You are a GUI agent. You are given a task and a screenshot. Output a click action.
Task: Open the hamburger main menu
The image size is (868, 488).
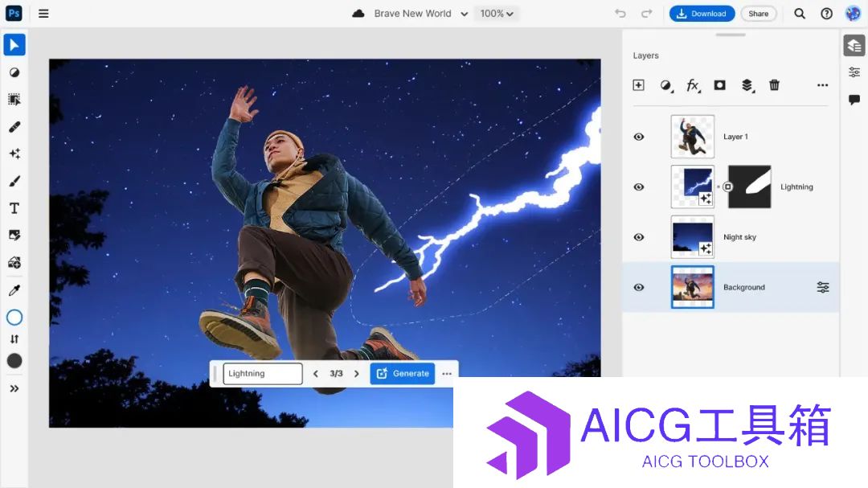[x=43, y=14]
